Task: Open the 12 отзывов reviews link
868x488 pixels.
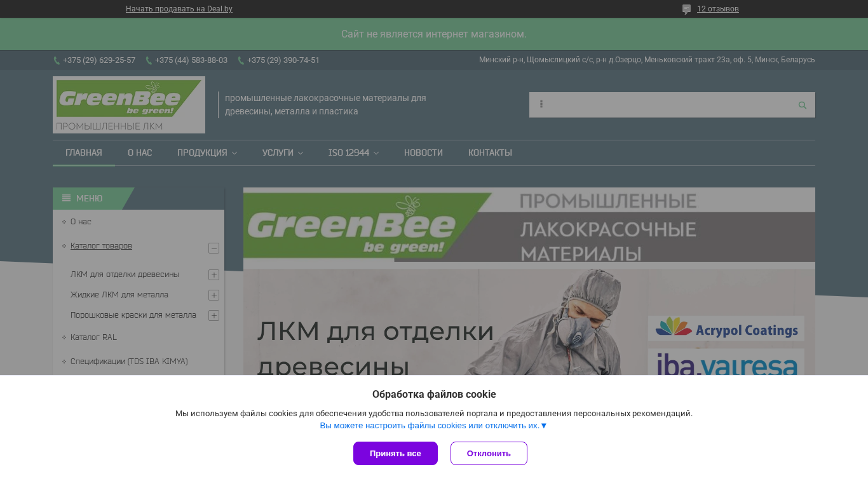Action: pyautogui.click(x=718, y=9)
